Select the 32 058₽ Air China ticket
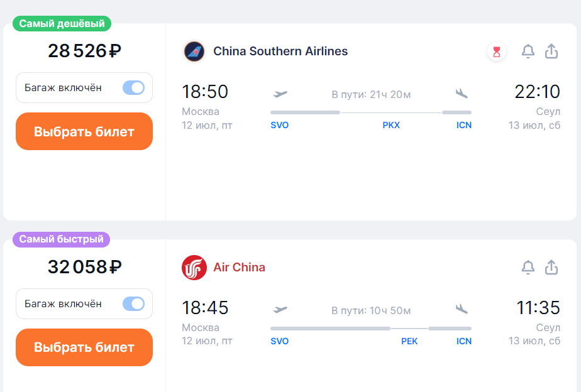The image size is (581, 392). pyautogui.click(x=84, y=347)
